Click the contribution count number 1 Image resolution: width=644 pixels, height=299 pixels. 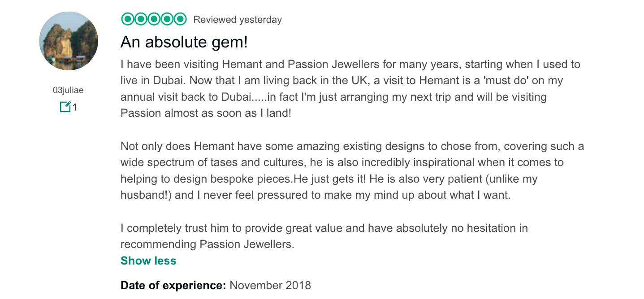click(75, 107)
